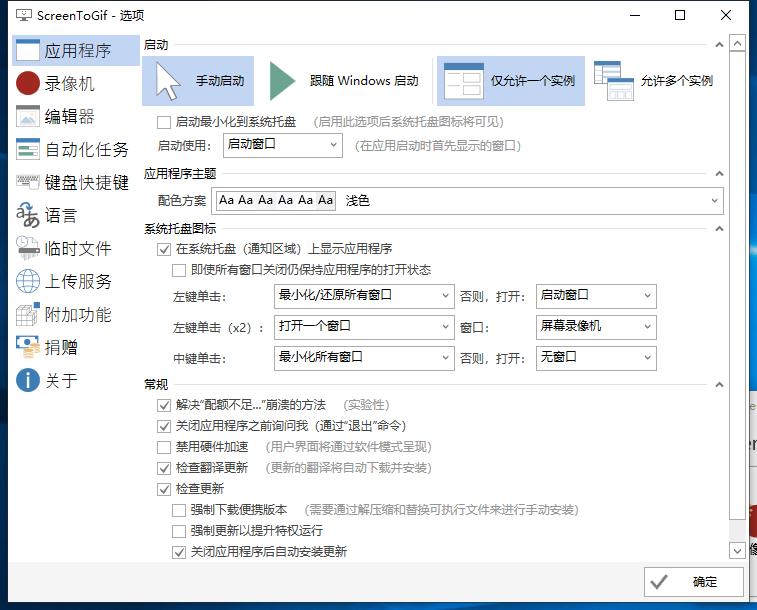Screen dimensions: 757x610
Task: Click the 确定 button
Action: [x=694, y=582]
